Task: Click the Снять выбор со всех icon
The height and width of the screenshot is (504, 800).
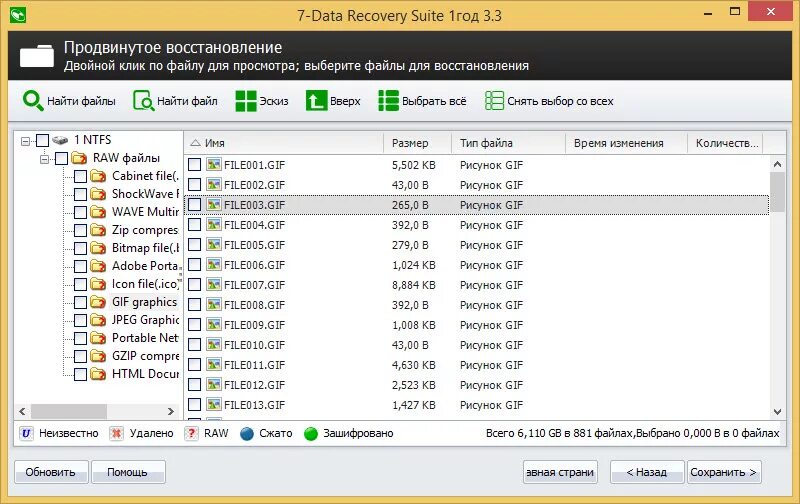Action: point(494,101)
